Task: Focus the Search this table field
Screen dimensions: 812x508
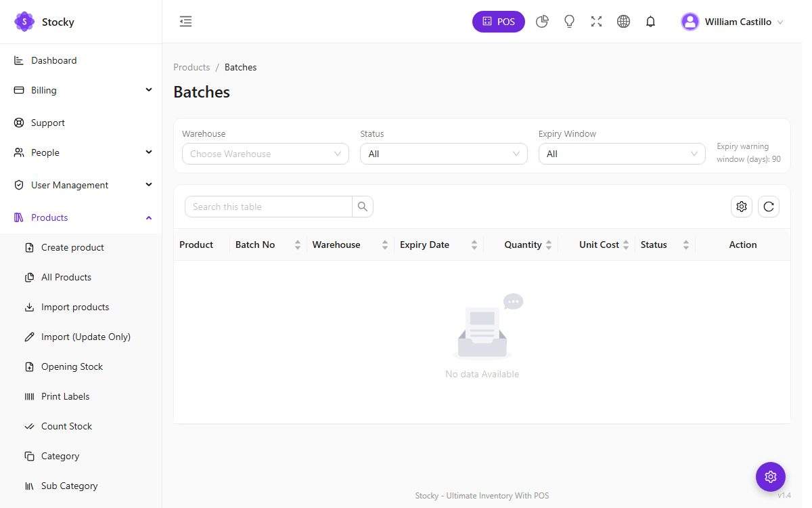Action: [269, 207]
